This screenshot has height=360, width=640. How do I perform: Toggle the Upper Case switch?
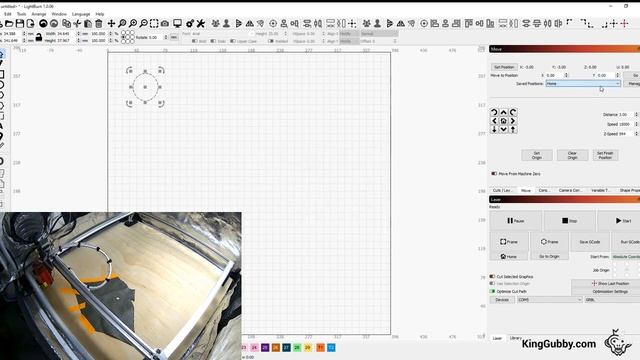(233, 41)
